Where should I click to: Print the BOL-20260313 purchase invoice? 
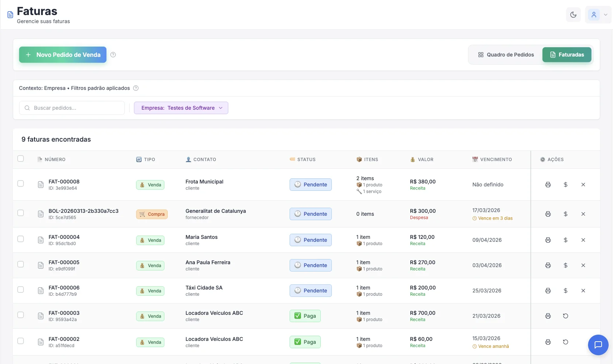[548, 214]
